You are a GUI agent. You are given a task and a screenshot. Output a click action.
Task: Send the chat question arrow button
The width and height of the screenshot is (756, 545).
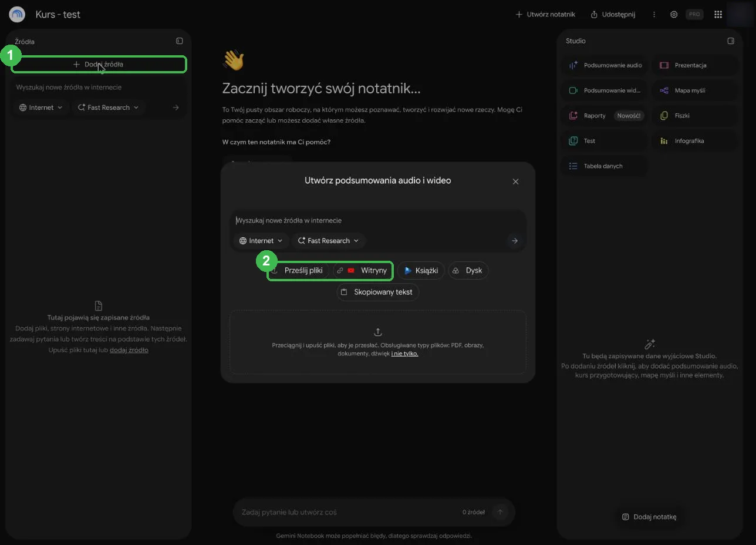[500, 512]
